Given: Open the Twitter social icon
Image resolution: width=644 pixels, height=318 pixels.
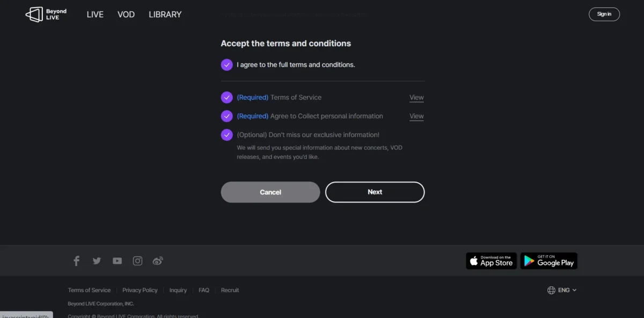Looking at the screenshot, I should (97, 261).
